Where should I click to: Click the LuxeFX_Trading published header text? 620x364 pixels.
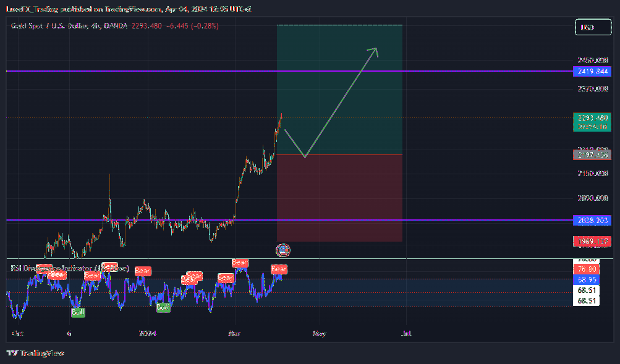point(129,9)
